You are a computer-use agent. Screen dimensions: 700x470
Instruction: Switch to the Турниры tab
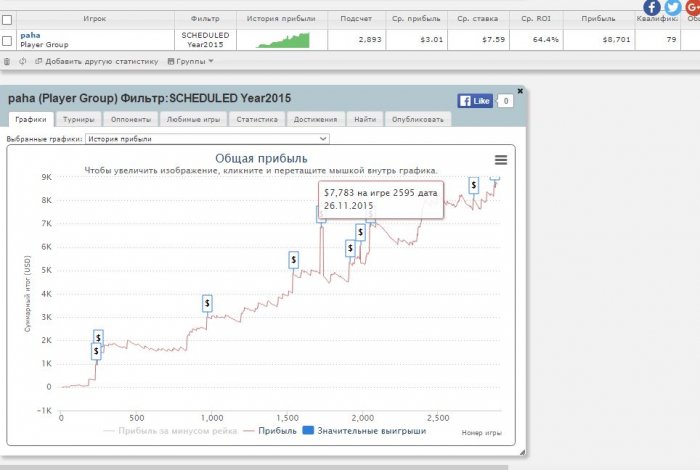[x=79, y=119]
